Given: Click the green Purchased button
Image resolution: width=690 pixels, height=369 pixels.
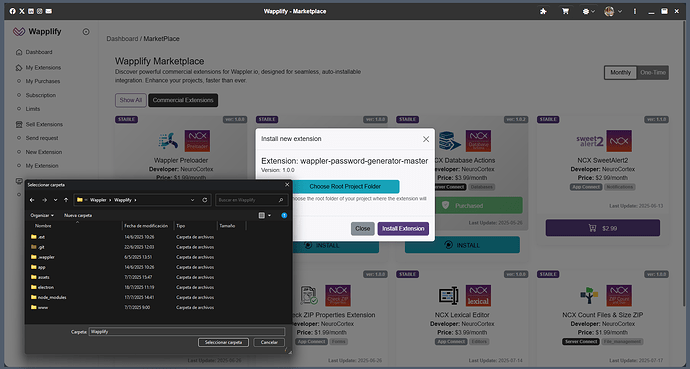Looking at the screenshot, I should (479, 205).
